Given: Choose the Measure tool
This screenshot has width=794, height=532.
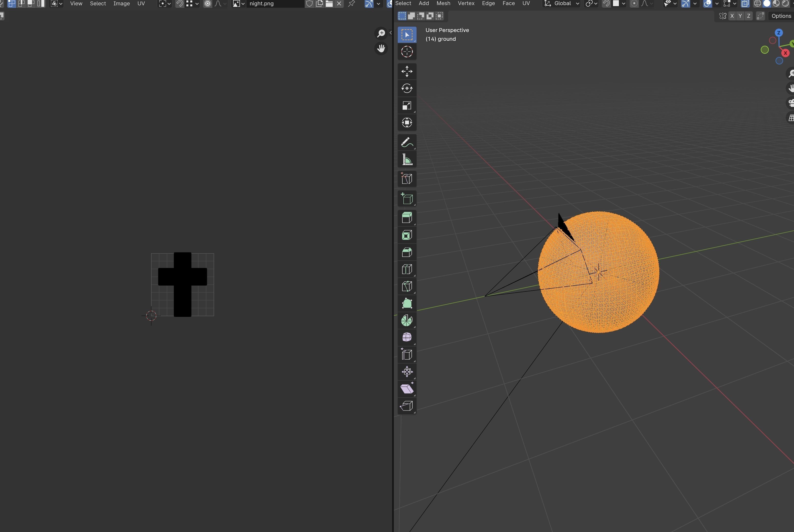Looking at the screenshot, I should click(407, 159).
